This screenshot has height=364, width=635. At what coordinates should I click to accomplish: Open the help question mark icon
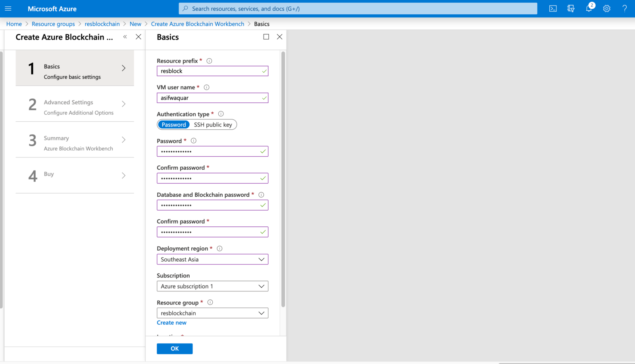pyautogui.click(x=624, y=8)
